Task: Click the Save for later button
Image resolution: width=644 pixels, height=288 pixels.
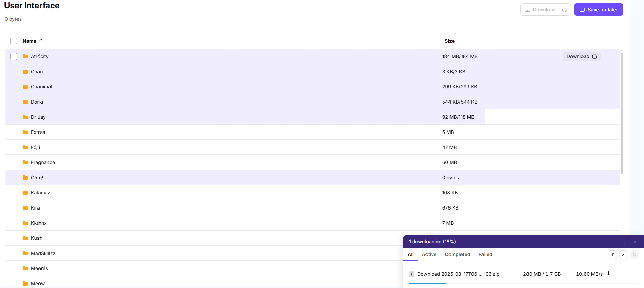Action: [x=598, y=10]
